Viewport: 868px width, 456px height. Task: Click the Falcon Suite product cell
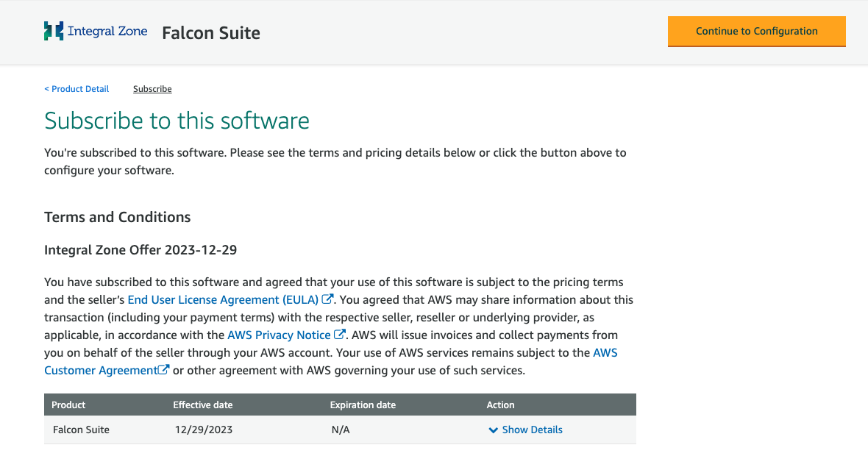point(82,430)
